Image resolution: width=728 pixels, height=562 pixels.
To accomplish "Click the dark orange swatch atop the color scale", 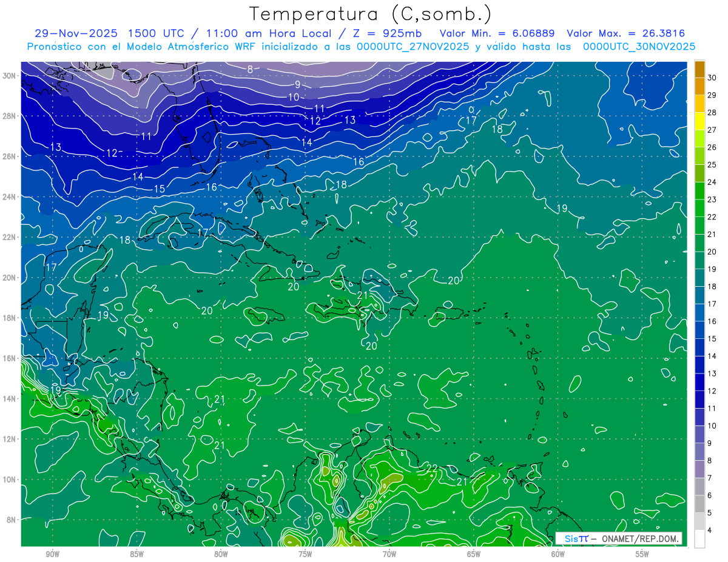I will (x=700, y=69).
